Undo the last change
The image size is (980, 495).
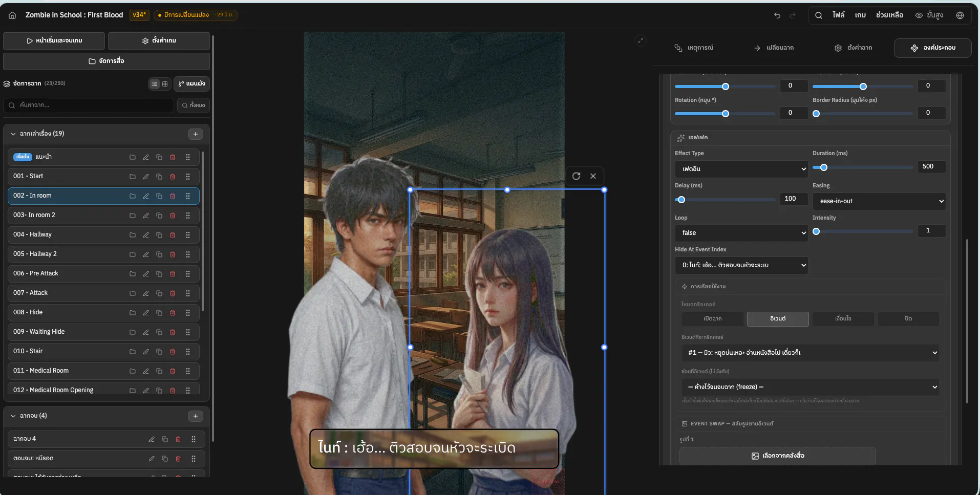(777, 15)
